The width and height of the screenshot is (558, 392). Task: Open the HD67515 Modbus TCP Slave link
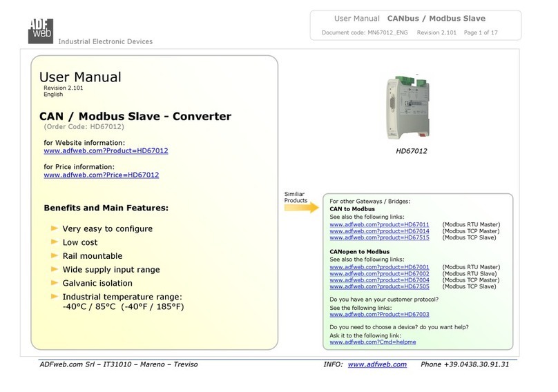coord(379,237)
